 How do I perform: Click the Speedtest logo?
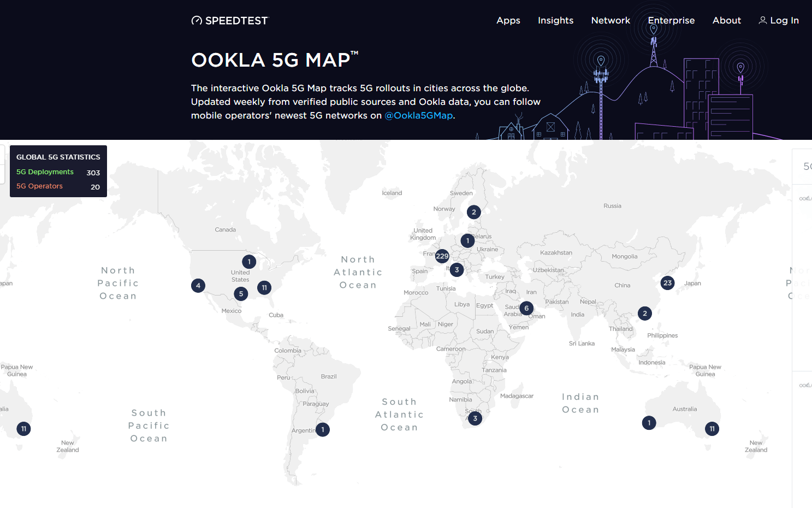click(x=230, y=21)
